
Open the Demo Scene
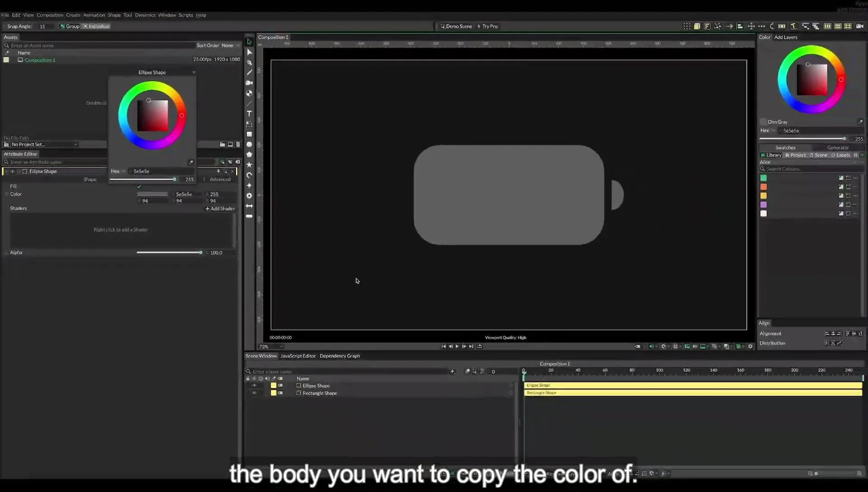pyautogui.click(x=456, y=26)
